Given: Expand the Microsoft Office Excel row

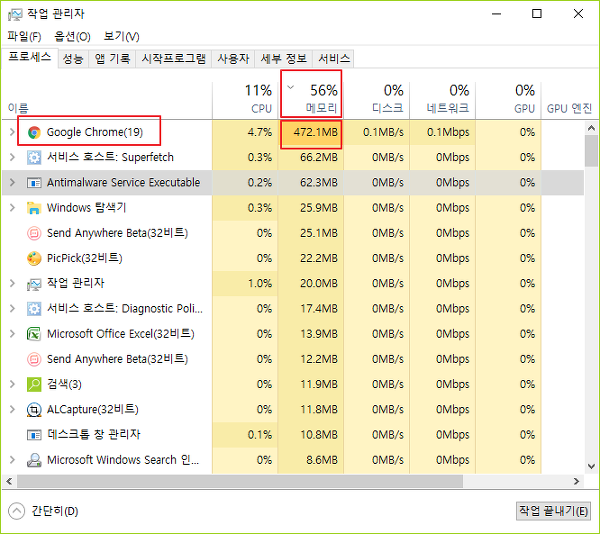Looking at the screenshot, I should tap(12, 334).
